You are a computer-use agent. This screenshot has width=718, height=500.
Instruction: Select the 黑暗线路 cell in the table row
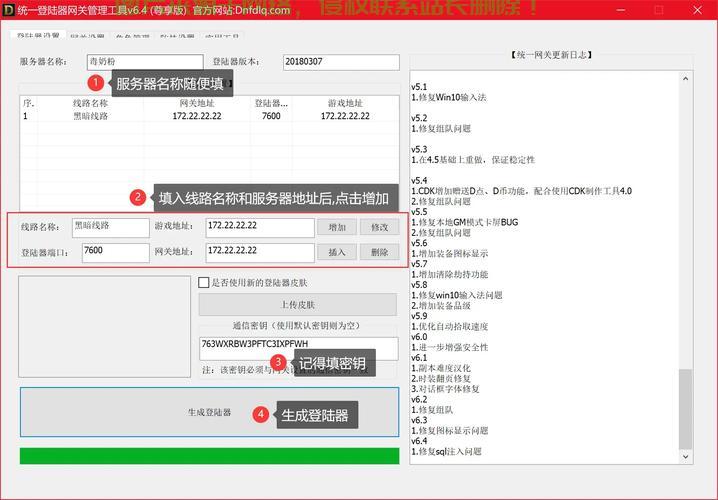[90, 116]
